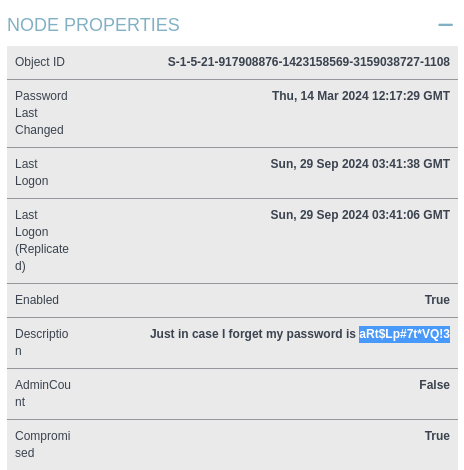
Task: Collapse the Node Properties section
Action: pyautogui.click(x=445, y=25)
